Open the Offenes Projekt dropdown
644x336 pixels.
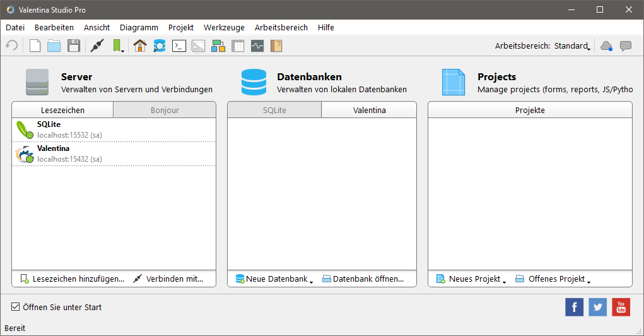[x=553, y=279]
